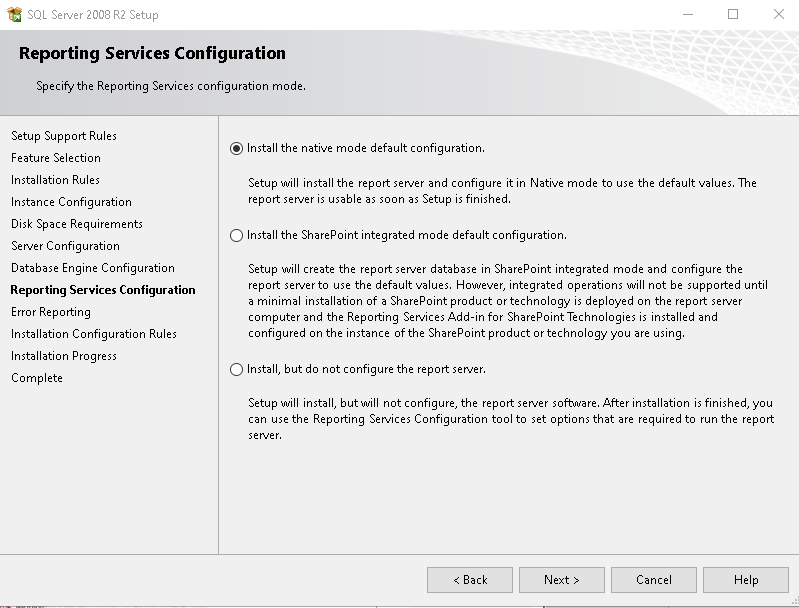Click the Complete step in the sidebar
This screenshot has height=608, width=799.
[x=37, y=378]
